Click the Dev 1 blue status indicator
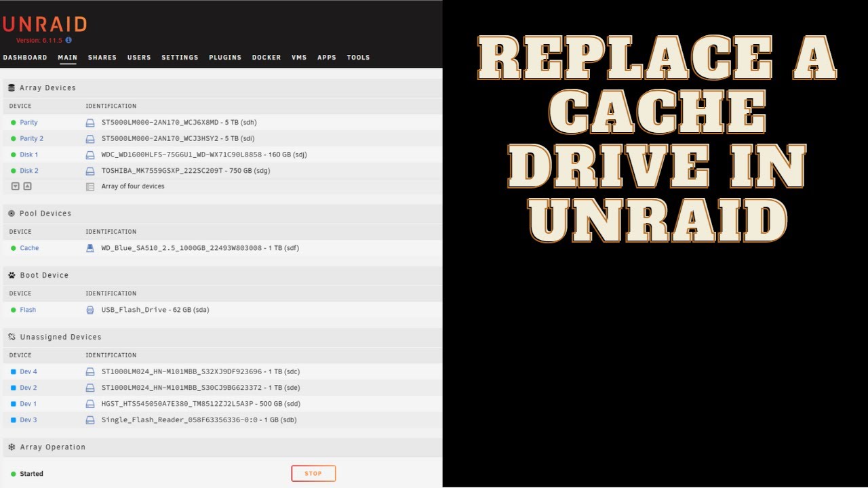 point(13,404)
